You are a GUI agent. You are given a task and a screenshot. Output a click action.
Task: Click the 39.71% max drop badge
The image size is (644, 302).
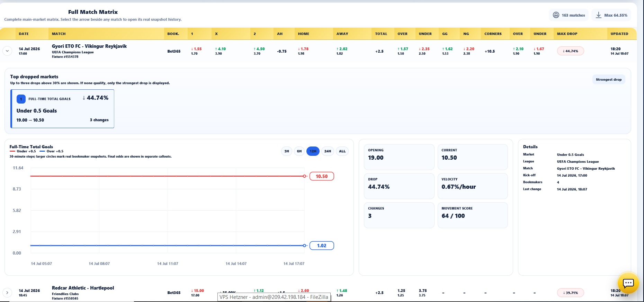[570, 293]
